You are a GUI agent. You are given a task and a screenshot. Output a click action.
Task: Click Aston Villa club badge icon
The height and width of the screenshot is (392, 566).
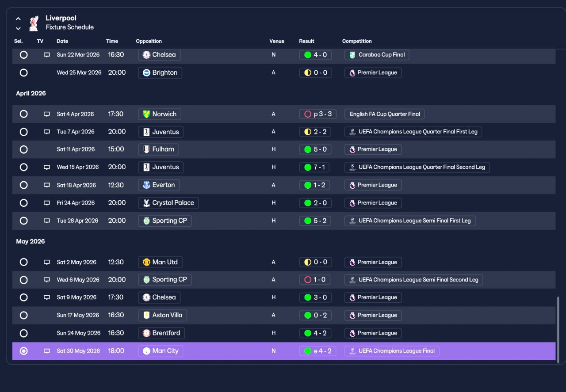pos(146,315)
